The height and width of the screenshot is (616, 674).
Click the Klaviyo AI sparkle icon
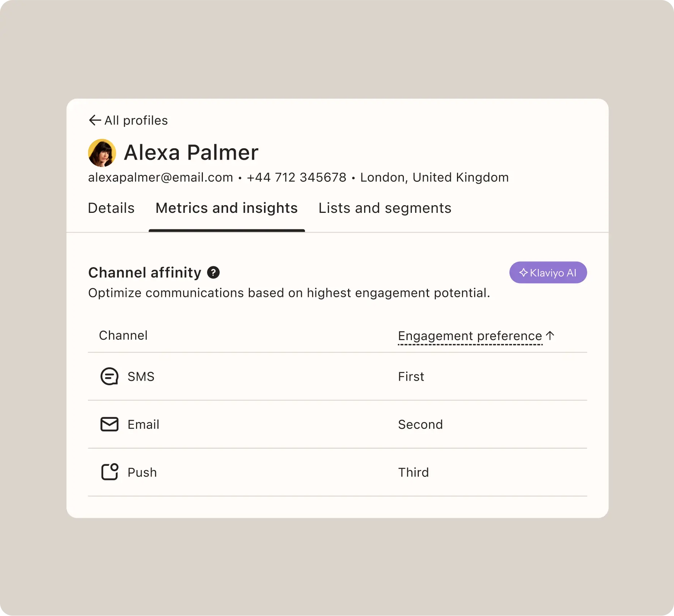click(x=523, y=272)
